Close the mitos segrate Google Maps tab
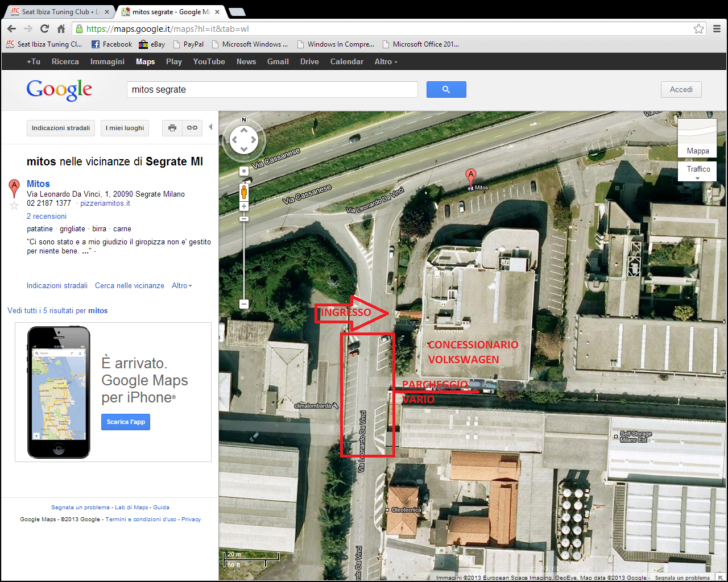Image resolution: width=728 pixels, height=582 pixels. [x=217, y=11]
